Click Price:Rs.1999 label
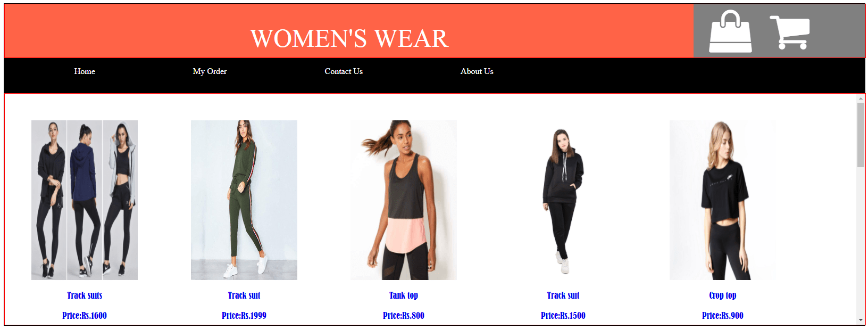 [x=244, y=316]
